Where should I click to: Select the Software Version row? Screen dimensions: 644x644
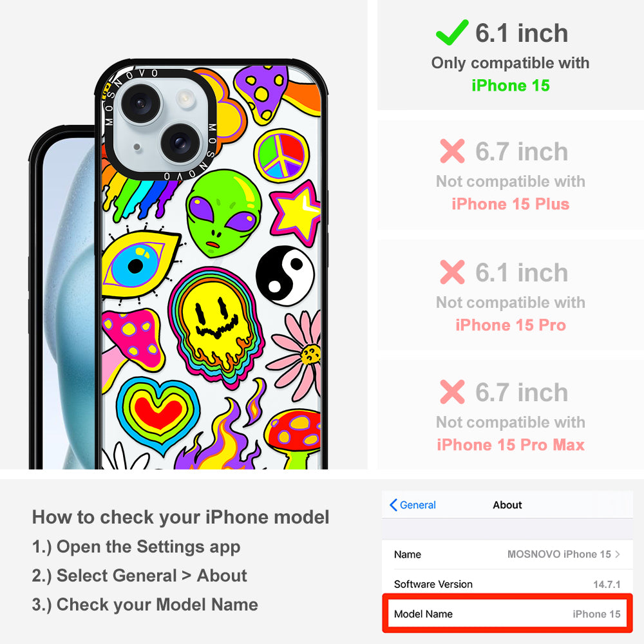(507, 584)
